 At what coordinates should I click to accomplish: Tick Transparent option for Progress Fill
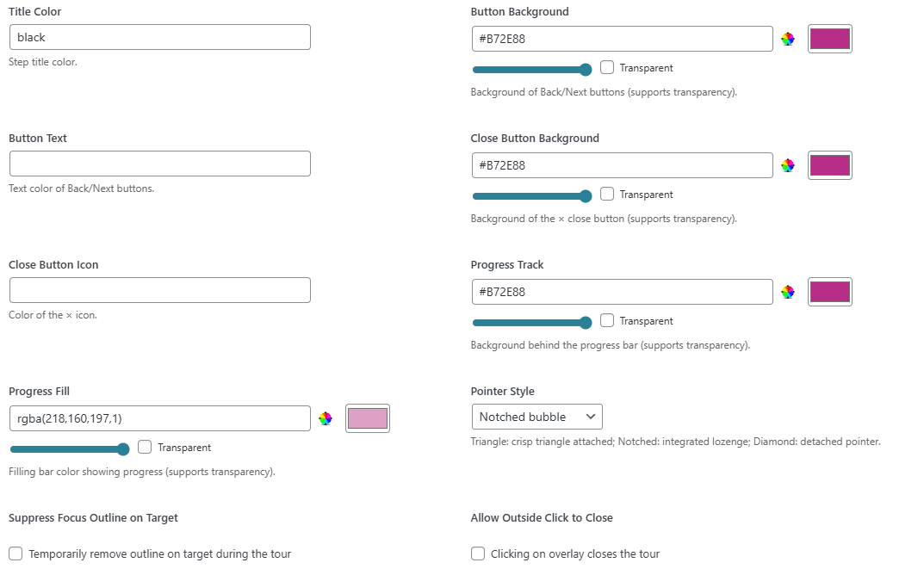pyautogui.click(x=145, y=447)
